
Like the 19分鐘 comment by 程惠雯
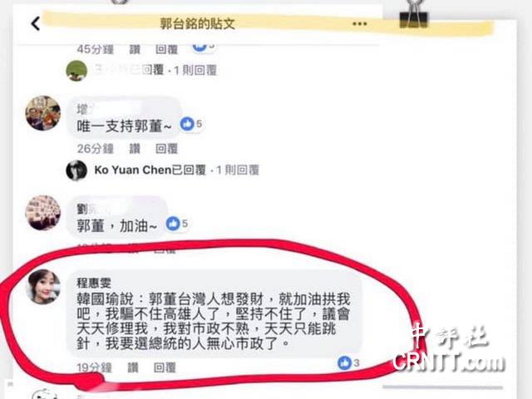[133, 367]
